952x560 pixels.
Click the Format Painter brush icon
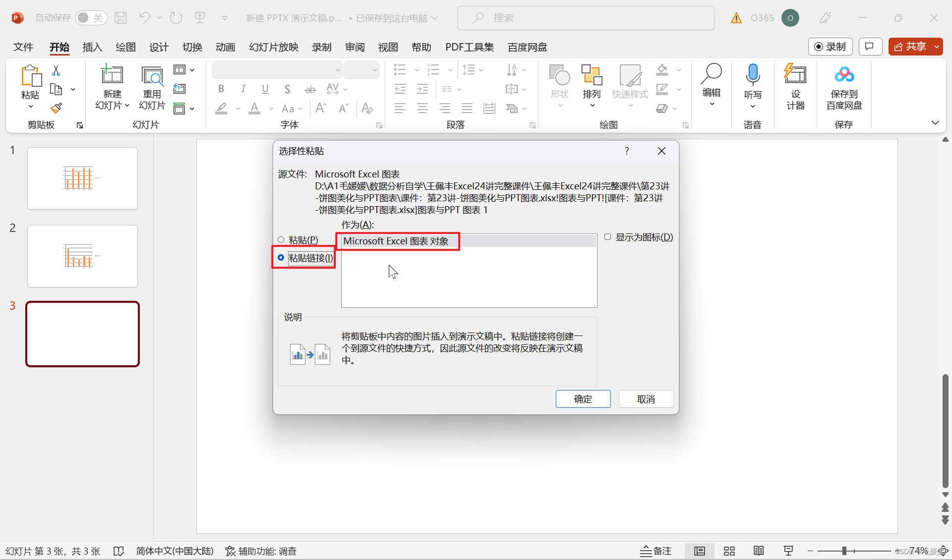coord(56,108)
